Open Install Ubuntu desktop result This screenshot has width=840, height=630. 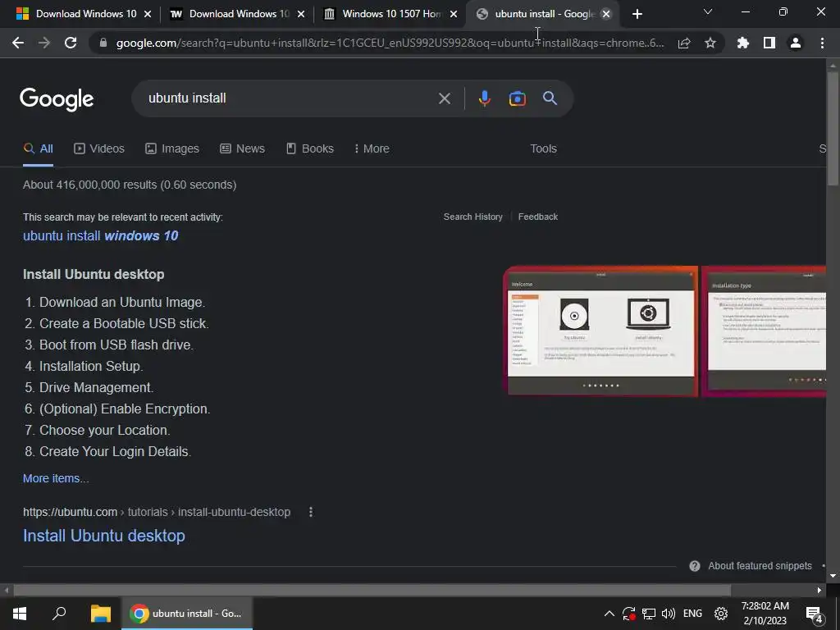click(x=104, y=536)
